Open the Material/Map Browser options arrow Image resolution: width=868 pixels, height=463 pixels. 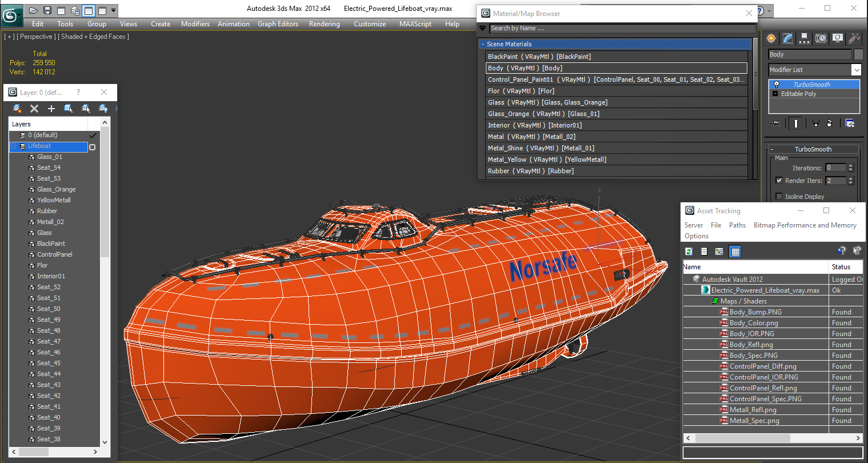(483, 28)
